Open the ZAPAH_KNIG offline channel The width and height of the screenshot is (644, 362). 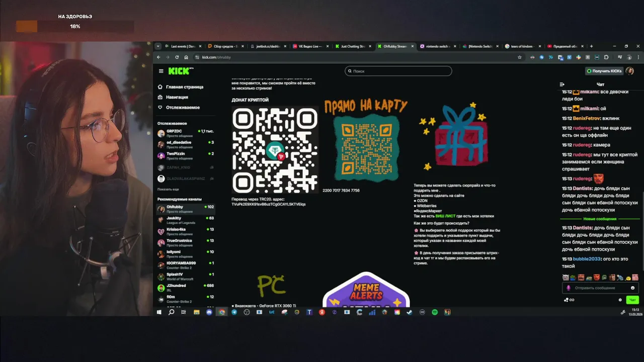click(185, 167)
